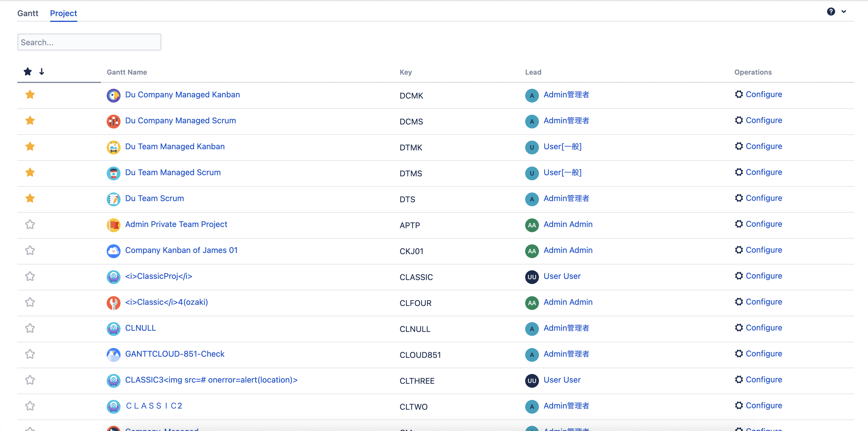This screenshot has height=431, width=868.
Task: Sort by the Gantt Name column header
Action: click(127, 72)
